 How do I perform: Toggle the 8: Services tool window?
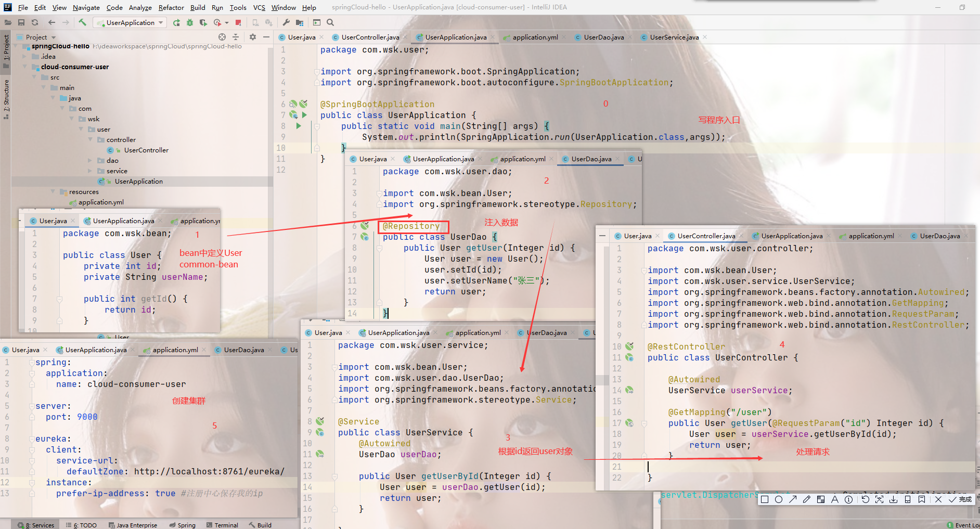36,525
